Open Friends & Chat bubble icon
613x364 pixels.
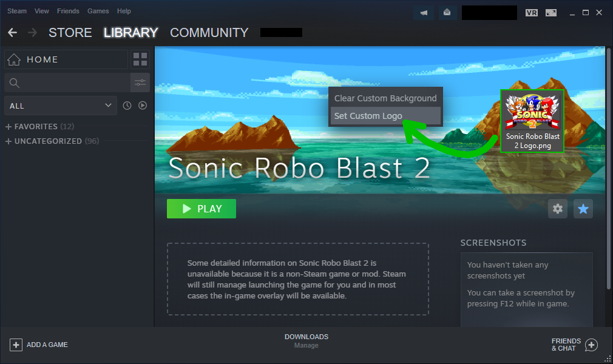(592, 345)
